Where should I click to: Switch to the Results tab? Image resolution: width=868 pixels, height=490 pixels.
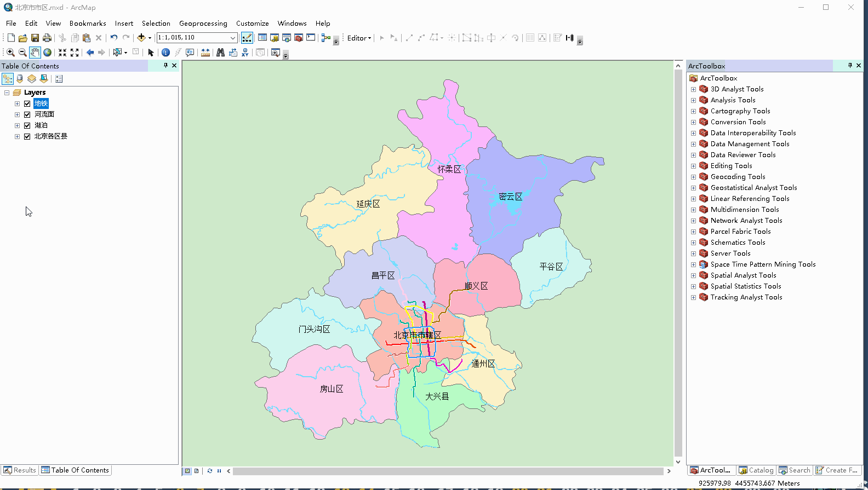[x=20, y=470]
